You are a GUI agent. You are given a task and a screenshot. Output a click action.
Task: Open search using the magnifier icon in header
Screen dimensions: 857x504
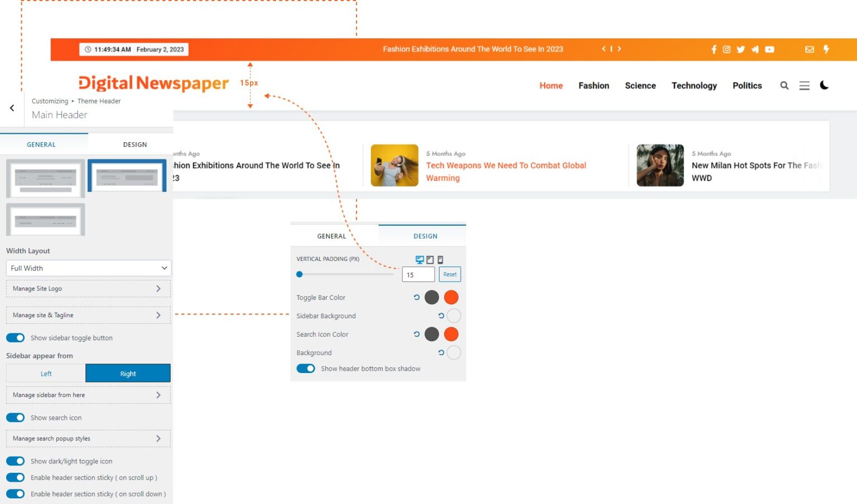pos(784,85)
